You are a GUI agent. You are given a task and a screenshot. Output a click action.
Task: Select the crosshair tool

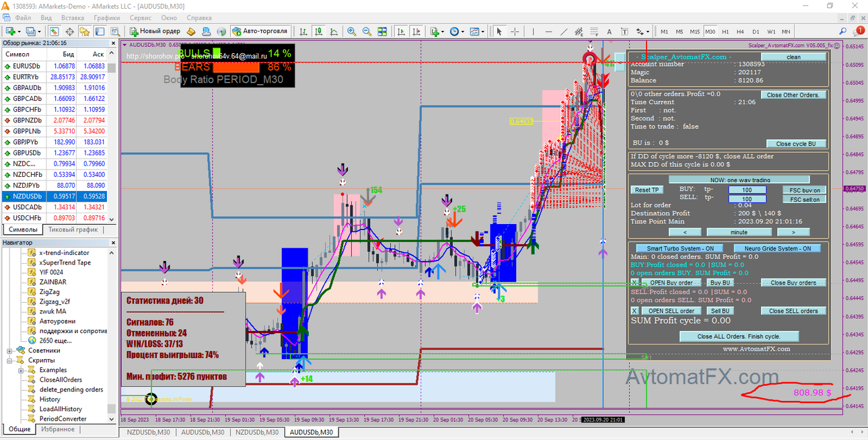pos(515,31)
